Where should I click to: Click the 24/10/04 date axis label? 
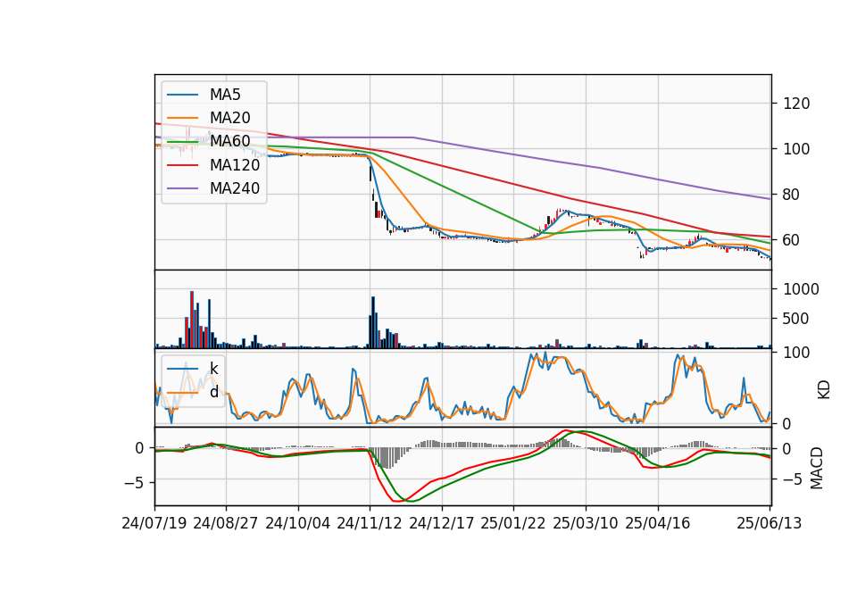coord(298,523)
